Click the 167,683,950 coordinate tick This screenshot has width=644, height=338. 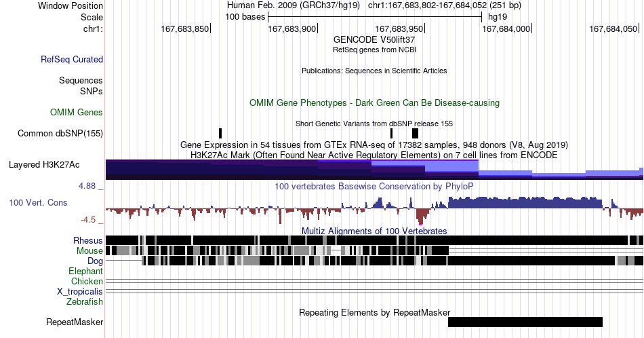(x=399, y=29)
